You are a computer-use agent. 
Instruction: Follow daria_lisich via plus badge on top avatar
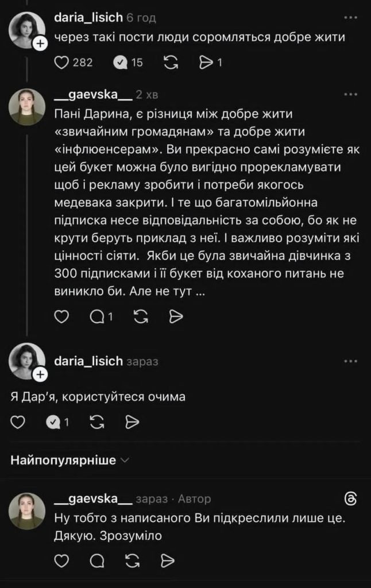click(x=39, y=44)
